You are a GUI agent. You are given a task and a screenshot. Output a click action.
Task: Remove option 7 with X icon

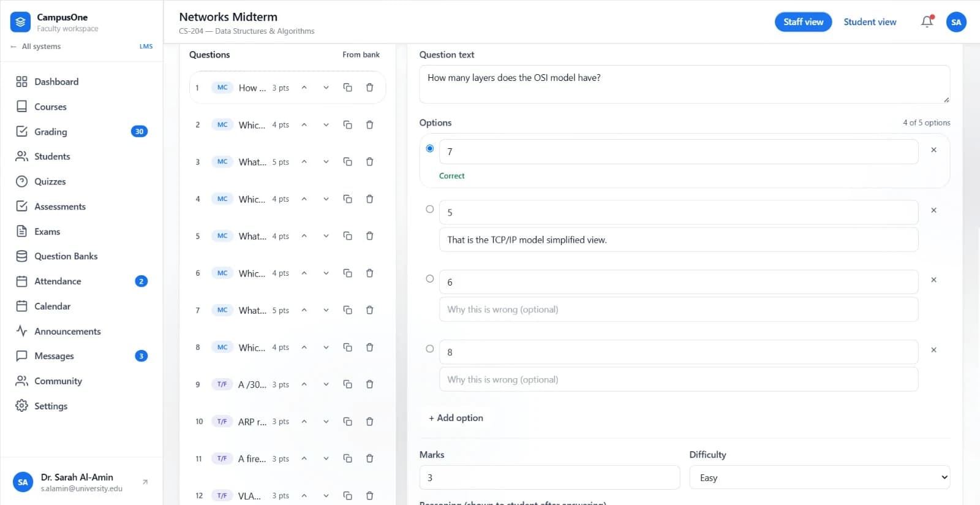click(x=933, y=150)
